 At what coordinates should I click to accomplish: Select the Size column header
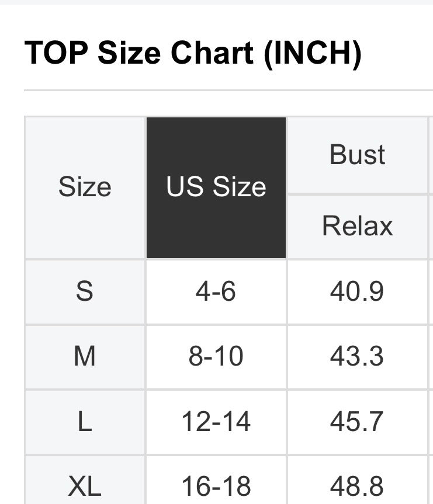[x=85, y=187]
